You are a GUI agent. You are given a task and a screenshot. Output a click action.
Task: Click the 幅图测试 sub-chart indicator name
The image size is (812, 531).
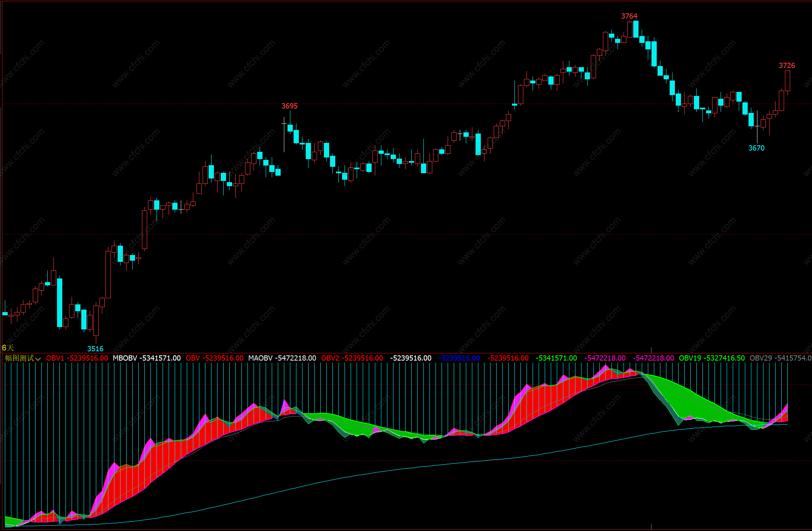19,358
